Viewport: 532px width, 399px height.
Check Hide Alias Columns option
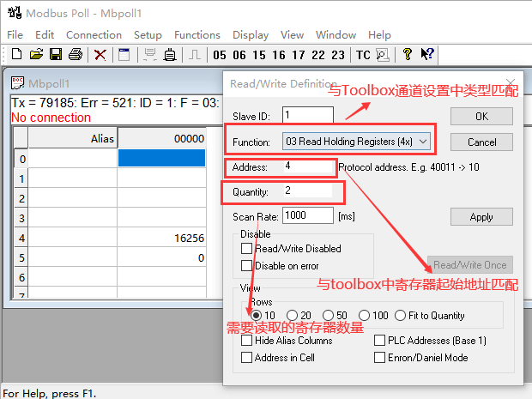click(246, 341)
